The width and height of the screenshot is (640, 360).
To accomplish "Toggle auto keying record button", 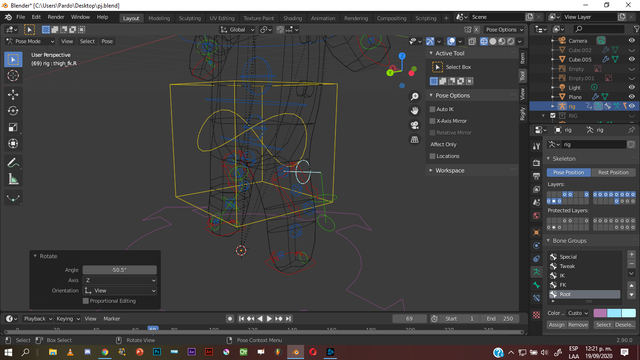I will (x=230, y=319).
